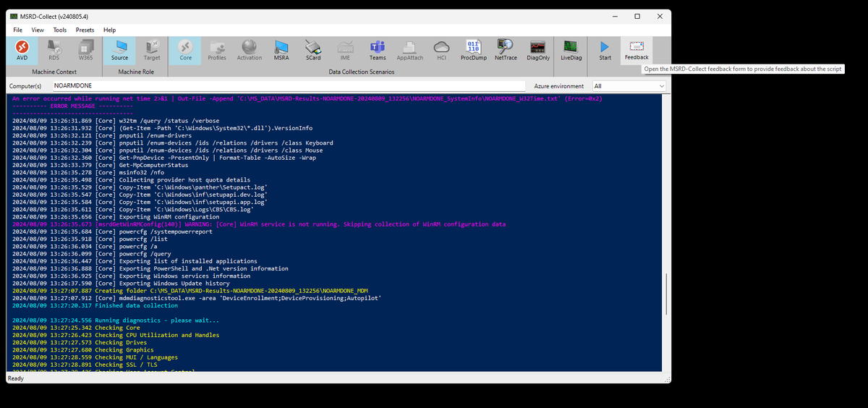Start data collection with Start button
The width and height of the screenshot is (868, 408).
[x=605, y=50]
